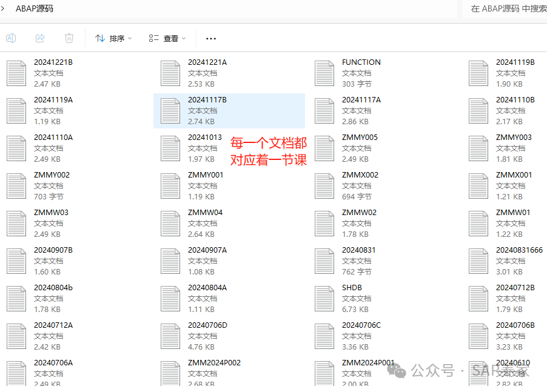The height and width of the screenshot is (392, 547).
Task: Select the 20241117B file icon
Action: click(x=170, y=111)
